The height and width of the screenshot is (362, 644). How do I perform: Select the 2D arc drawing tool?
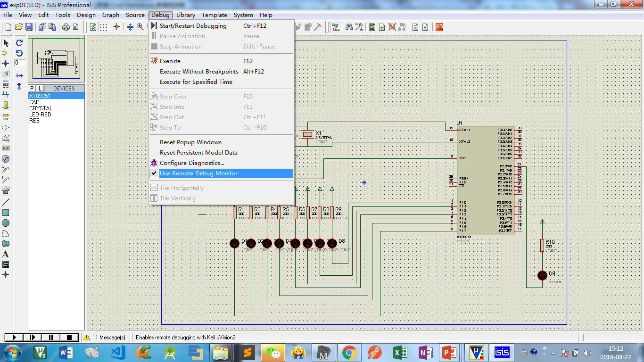tap(6, 233)
